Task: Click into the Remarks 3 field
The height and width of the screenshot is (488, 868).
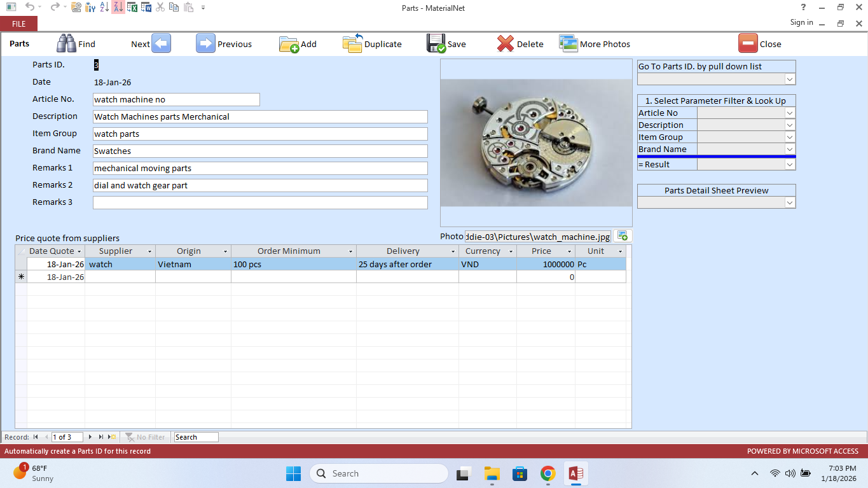Action: coord(260,202)
